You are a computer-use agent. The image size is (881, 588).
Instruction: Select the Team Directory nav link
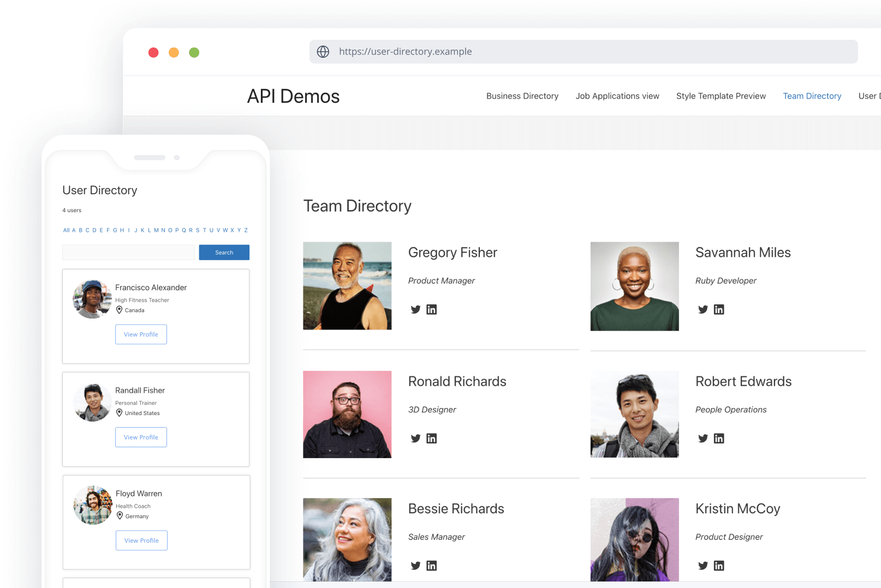pyautogui.click(x=812, y=96)
